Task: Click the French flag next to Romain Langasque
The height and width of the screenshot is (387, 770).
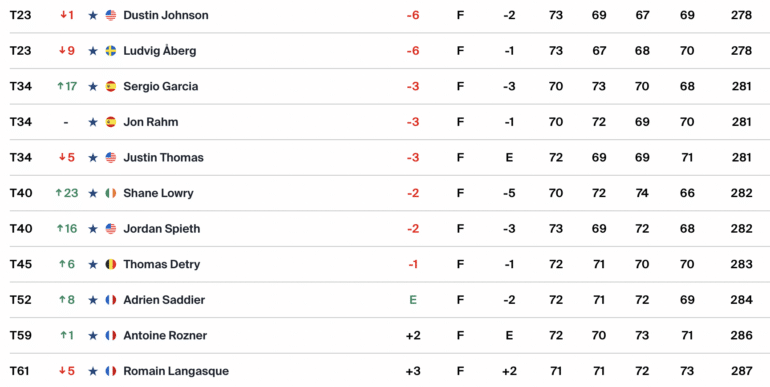Action: (x=111, y=371)
